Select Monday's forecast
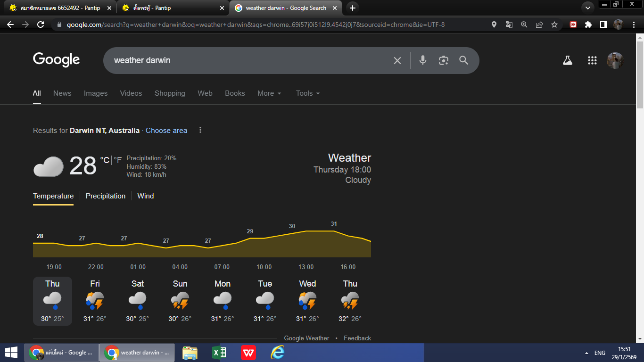 click(223, 301)
